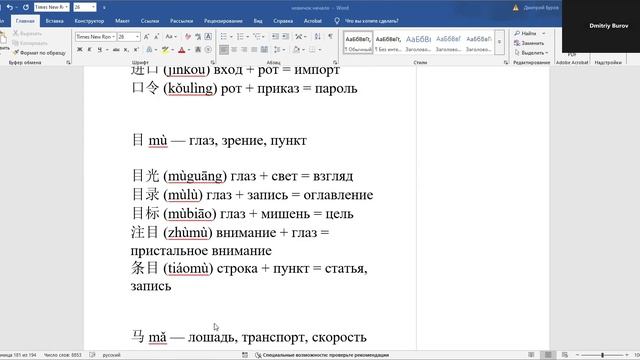Justify the paragraph text

pos(254,50)
